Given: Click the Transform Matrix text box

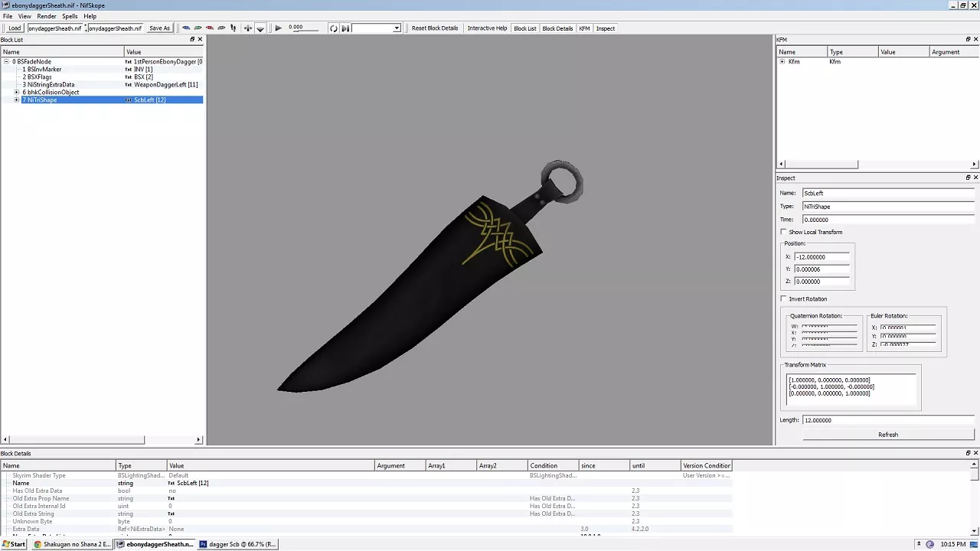Looking at the screenshot, I should pyautogui.click(x=851, y=390).
